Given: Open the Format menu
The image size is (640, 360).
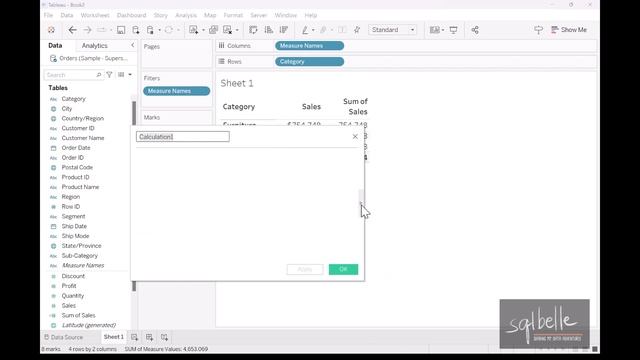Looking at the screenshot, I should [x=233, y=15].
